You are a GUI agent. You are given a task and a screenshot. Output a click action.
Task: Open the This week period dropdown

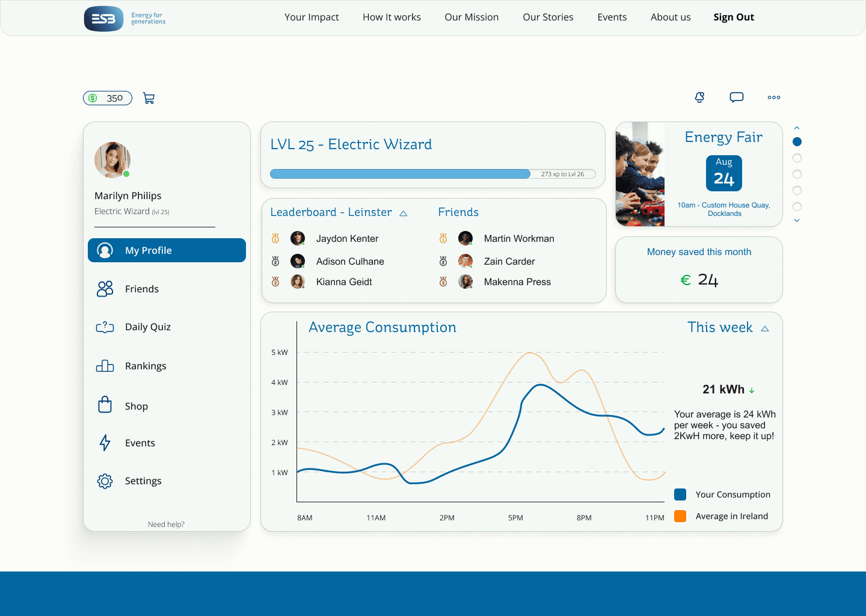pos(765,329)
